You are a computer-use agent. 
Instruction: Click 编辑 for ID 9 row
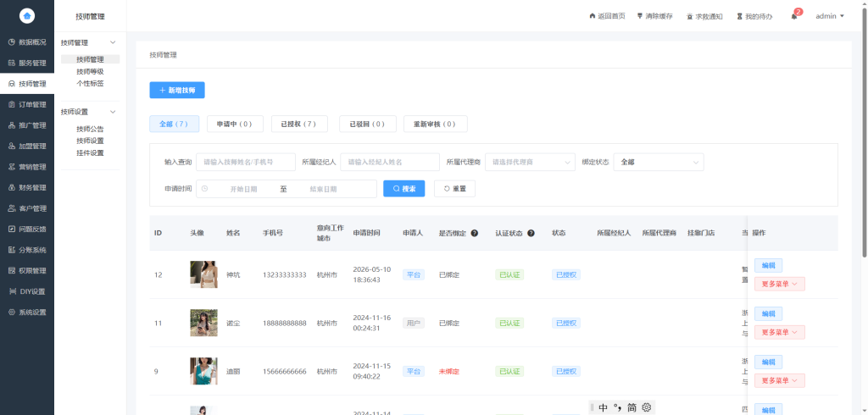click(768, 362)
